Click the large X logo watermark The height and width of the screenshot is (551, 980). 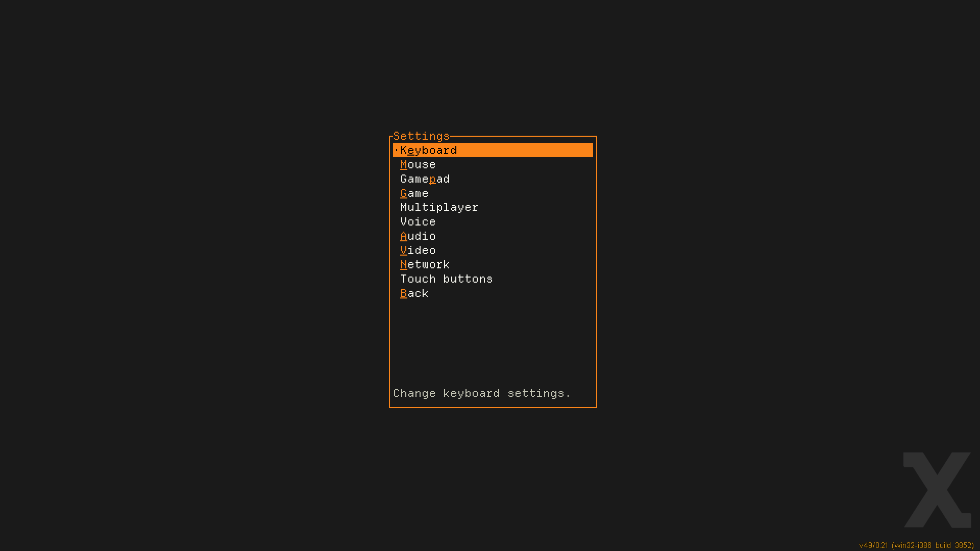937,490
